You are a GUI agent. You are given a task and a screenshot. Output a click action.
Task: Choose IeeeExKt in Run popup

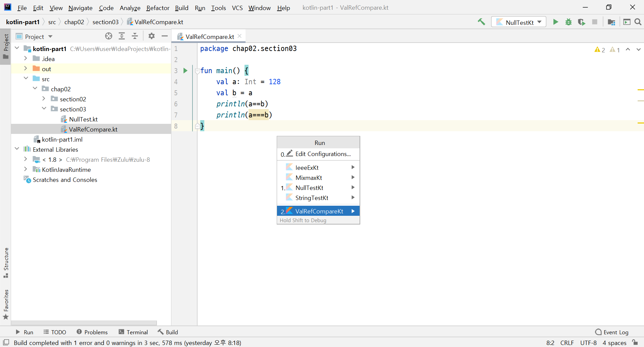pos(318,167)
